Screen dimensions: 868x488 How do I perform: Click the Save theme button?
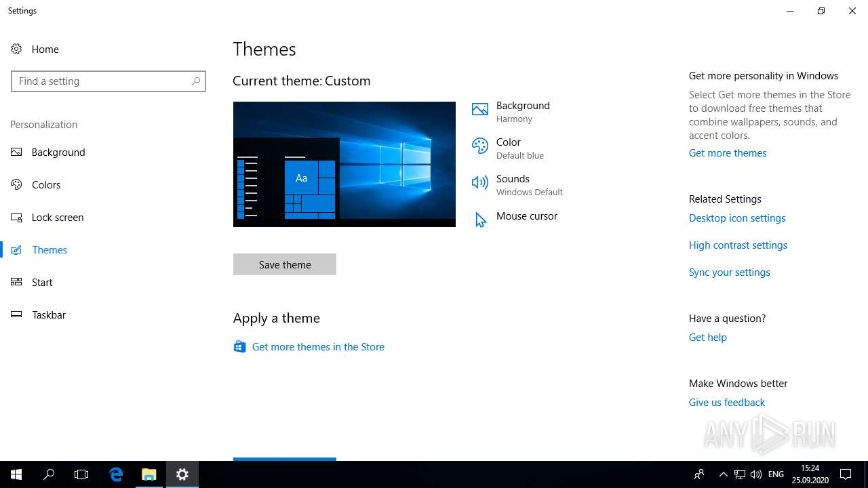point(285,264)
